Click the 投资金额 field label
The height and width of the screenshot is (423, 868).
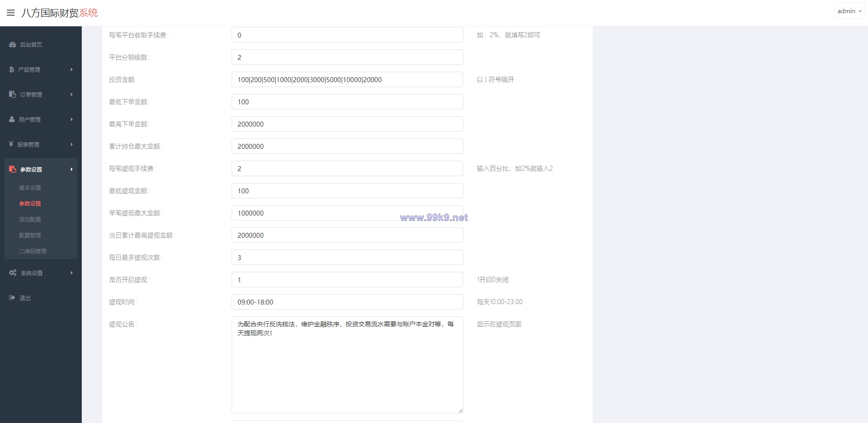tap(123, 79)
